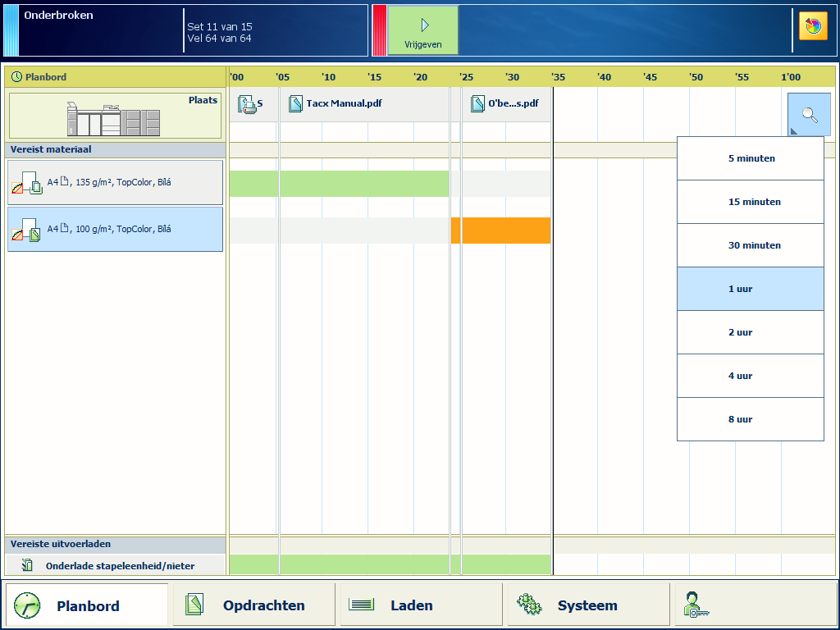Screen dimensions: 840x630
Task: Click the Vel 64 van 64 text
Action: tap(219, 39)
